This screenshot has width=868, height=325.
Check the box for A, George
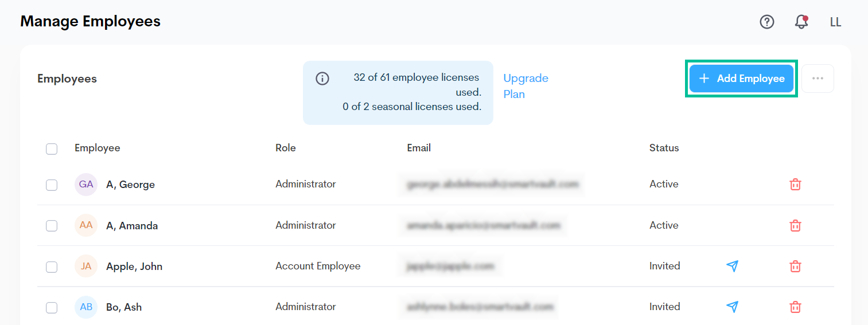tap(52, 185)
